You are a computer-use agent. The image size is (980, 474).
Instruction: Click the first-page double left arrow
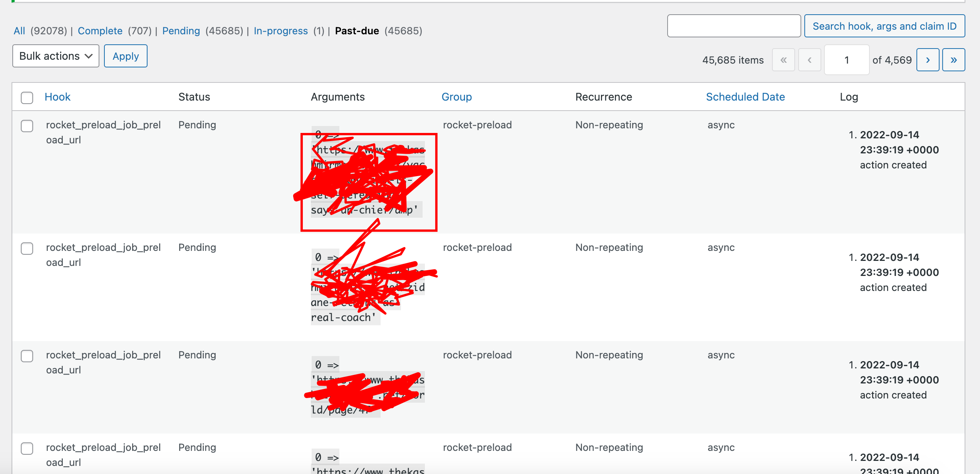click(x=784, y=60)
